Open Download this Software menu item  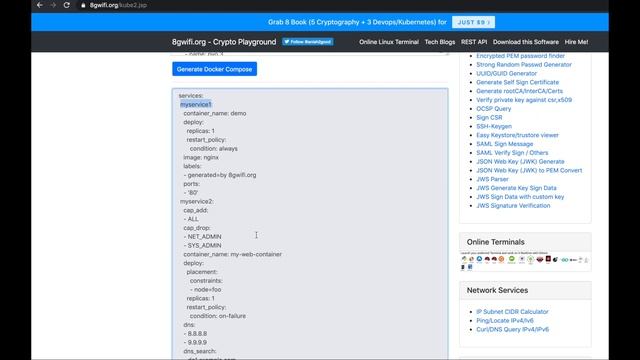526,42
